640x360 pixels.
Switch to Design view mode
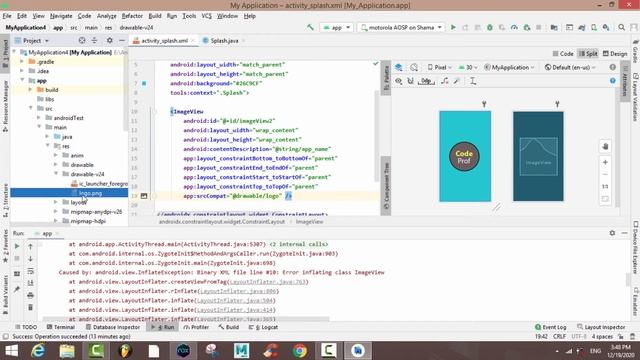615,53
